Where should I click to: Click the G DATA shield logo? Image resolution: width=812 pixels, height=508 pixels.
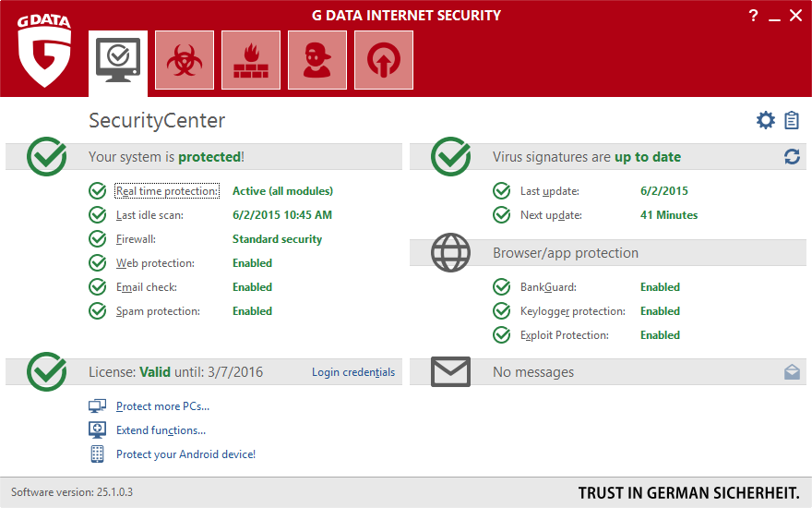pos(44,51)
